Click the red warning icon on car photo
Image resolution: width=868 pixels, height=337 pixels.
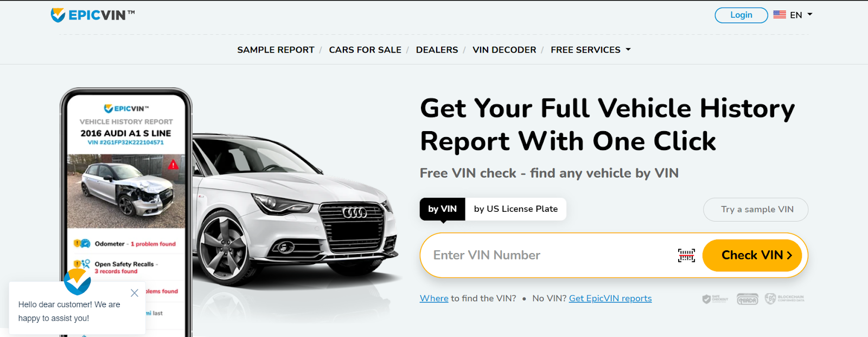pyautogui.click(x=173, y=165)
